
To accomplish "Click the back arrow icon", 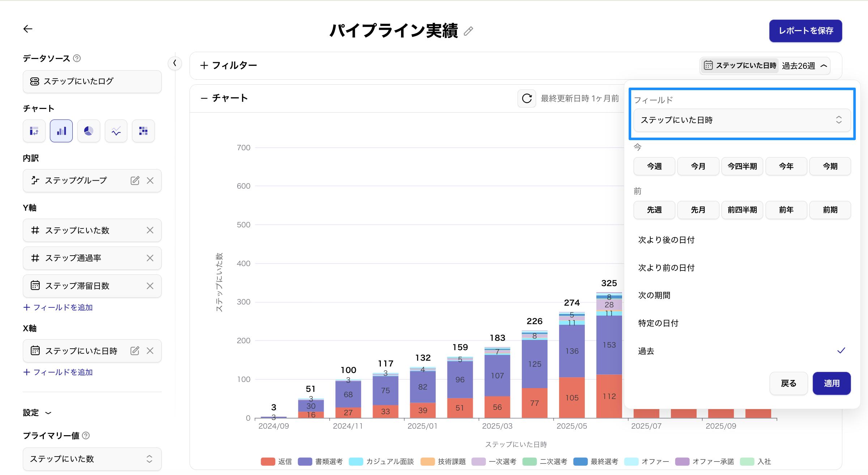I will pos(28,29).
